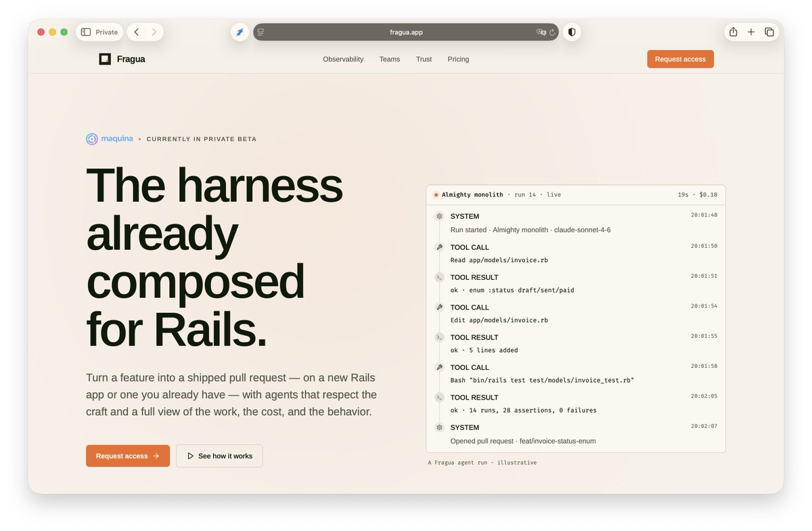Show tab overview icon

pyautogui.click(x=769, y=32)
